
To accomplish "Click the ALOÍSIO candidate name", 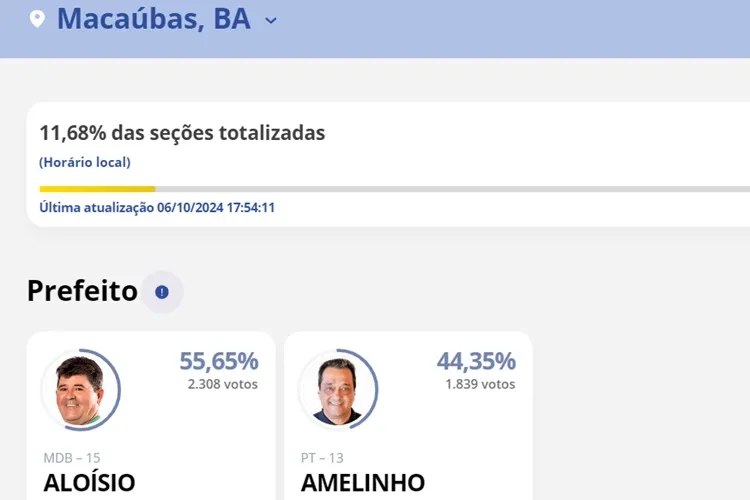I will coord(89,483).
